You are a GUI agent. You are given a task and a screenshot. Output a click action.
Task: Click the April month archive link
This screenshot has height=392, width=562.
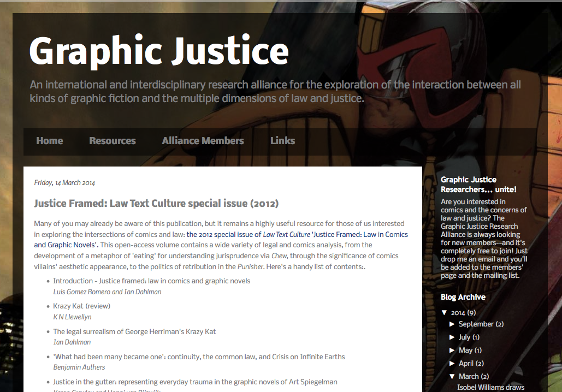pos(466,363)
